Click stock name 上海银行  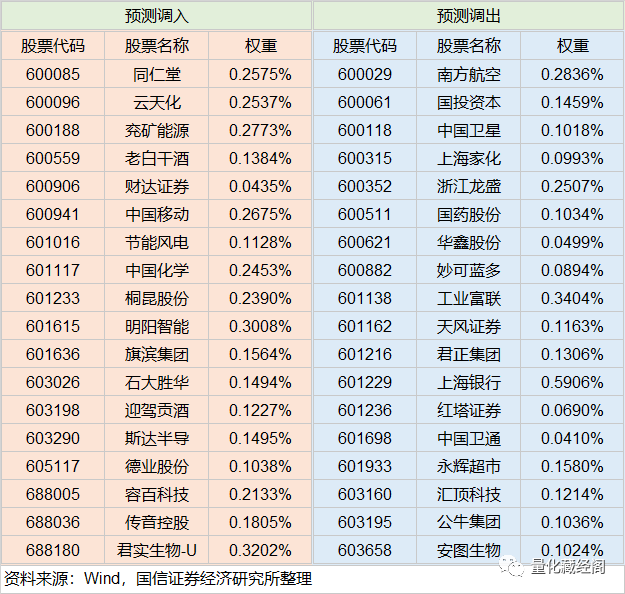pos(469,382)
